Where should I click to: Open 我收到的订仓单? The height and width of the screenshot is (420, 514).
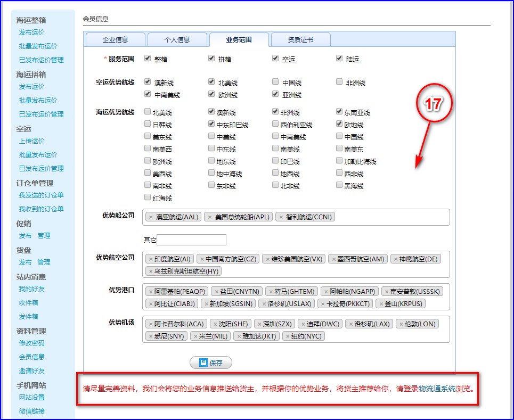tap(42, 209)
